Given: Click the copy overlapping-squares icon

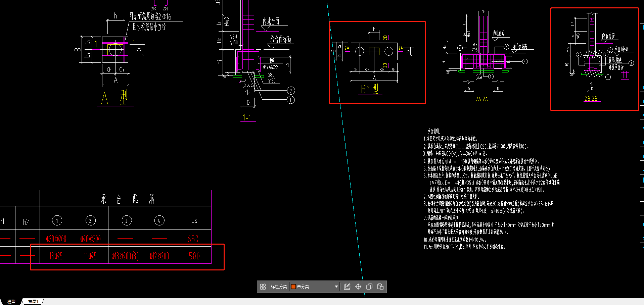Looking at the screenshot, I should (x=369, y=287).
